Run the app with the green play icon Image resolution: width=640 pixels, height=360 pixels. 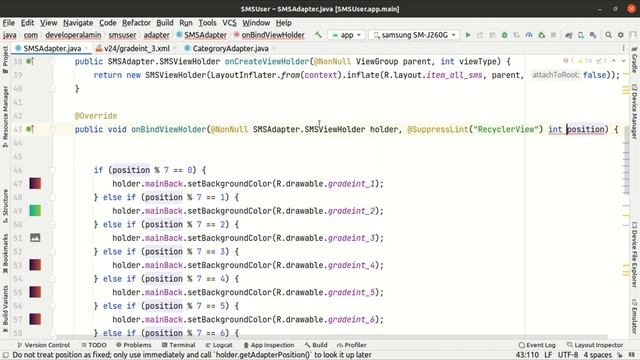pos(468,35)
